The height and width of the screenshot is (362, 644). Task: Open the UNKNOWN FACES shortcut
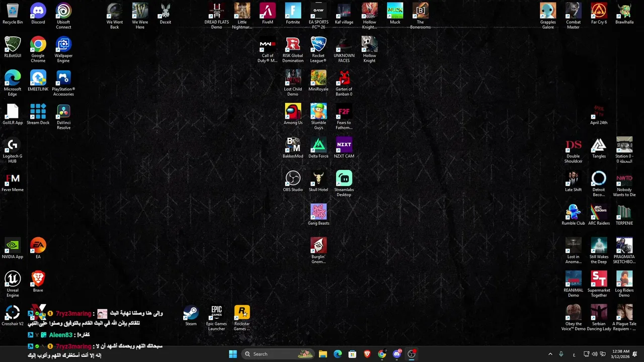click(x=344, y=50)
